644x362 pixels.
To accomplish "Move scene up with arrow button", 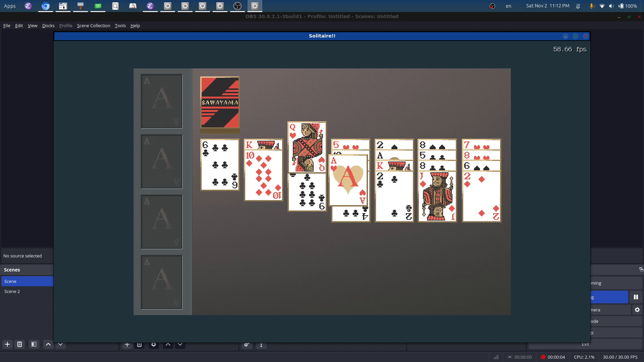I will point(48,344).
